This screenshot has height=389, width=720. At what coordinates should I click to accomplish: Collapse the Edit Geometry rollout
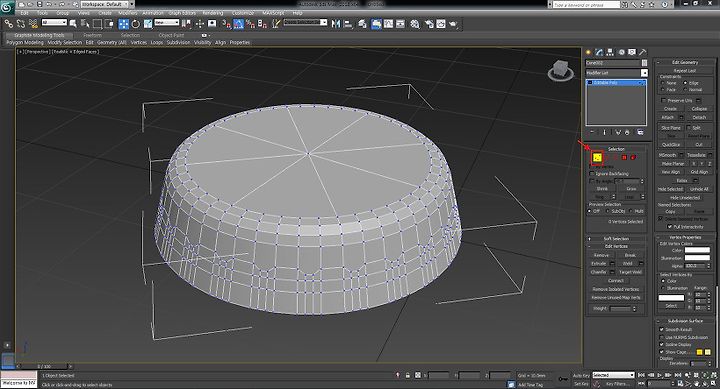[x=684, y=62]
